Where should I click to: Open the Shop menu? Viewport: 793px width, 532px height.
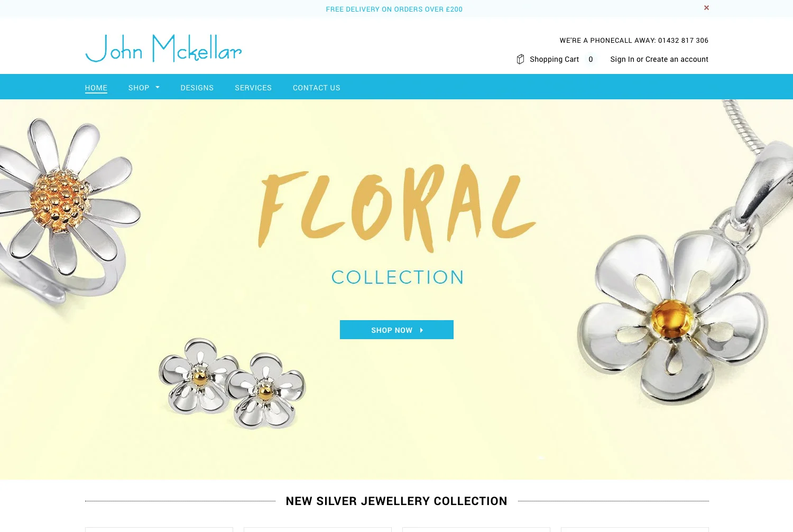point(139,88)
